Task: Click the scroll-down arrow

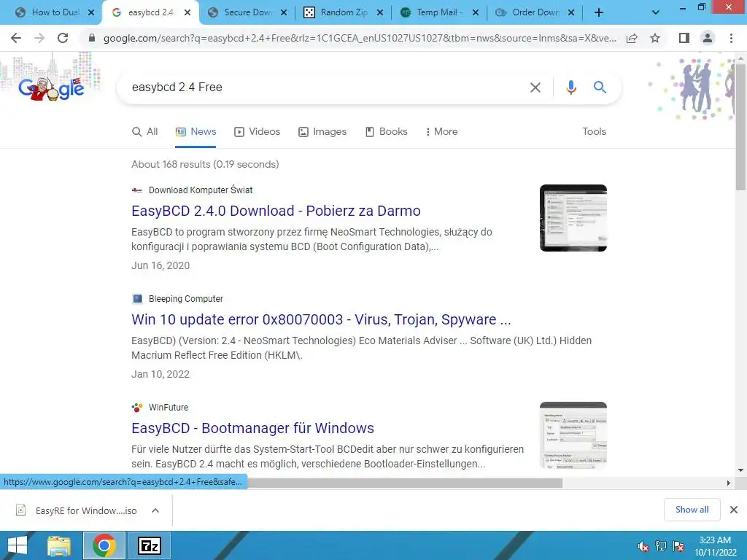Action: [x=740, y=470]
